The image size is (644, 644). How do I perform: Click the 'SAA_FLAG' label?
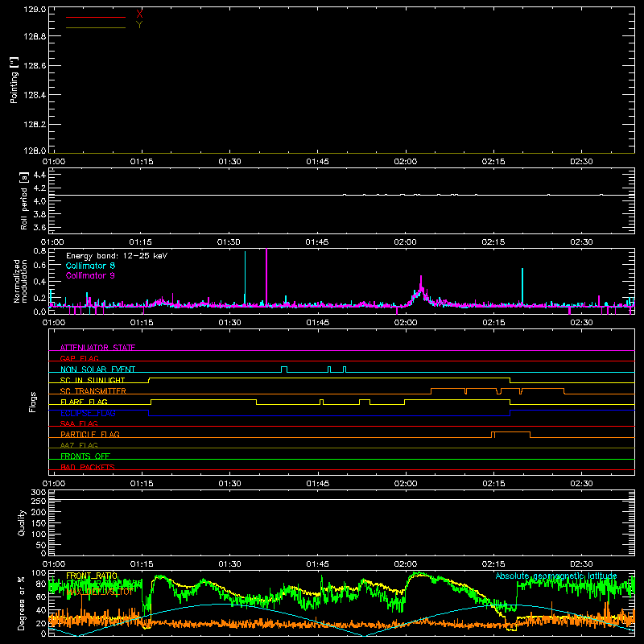click(79, 423)
